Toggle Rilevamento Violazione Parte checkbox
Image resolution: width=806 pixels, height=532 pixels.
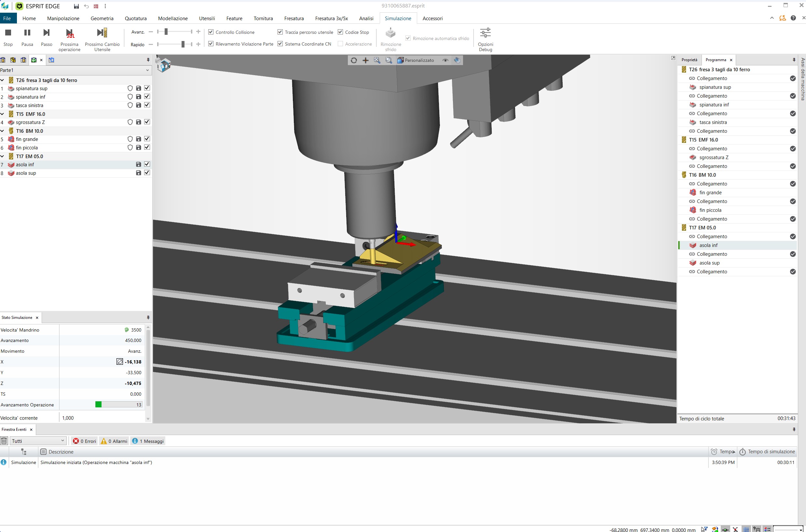click(211, 44)
